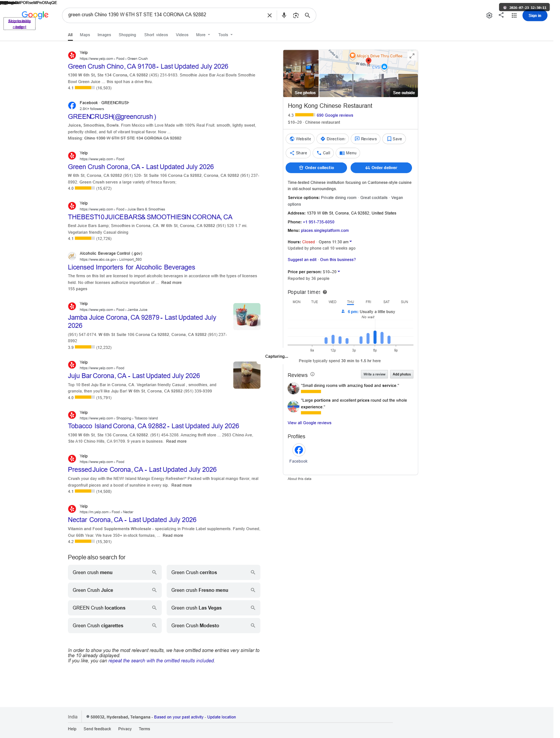Save the restaurant with the Save button
Image resolution: width=560 pixels, height=738 pixels.
coord(394,139)
